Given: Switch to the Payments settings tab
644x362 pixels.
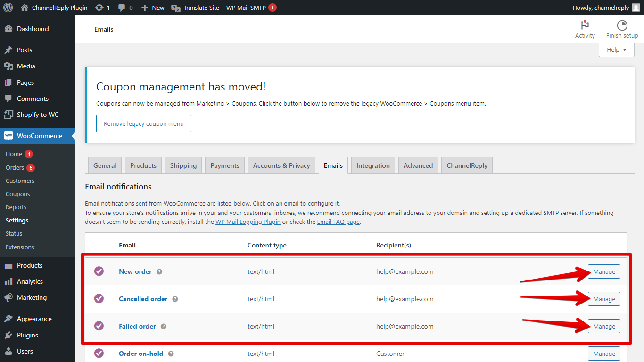Looking at the screenshot, I should coord(225,165).
